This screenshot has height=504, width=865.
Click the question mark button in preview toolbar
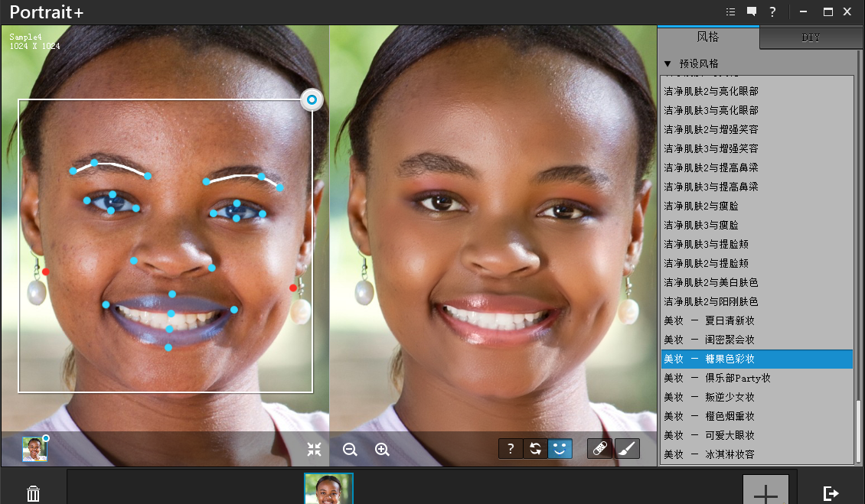(511, 449)
